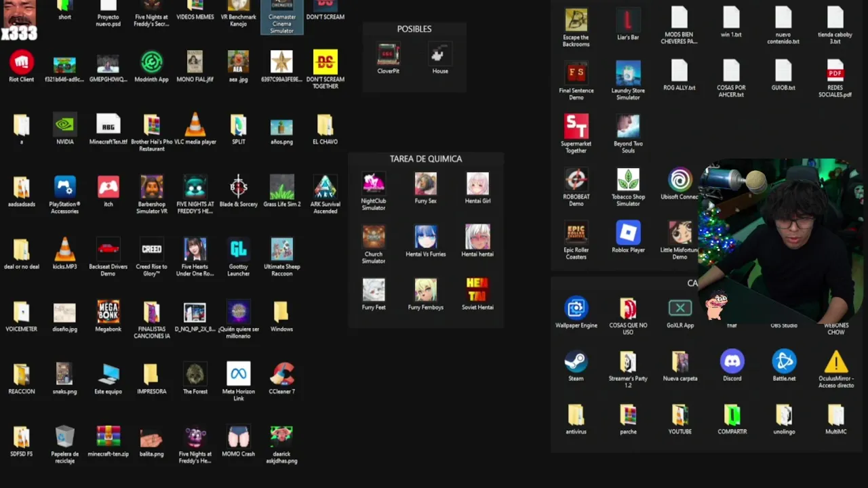Open Beyond Two Souls
Image resolution: width=868 pixels, height=488 pixels.
click(x=628, y=127)
